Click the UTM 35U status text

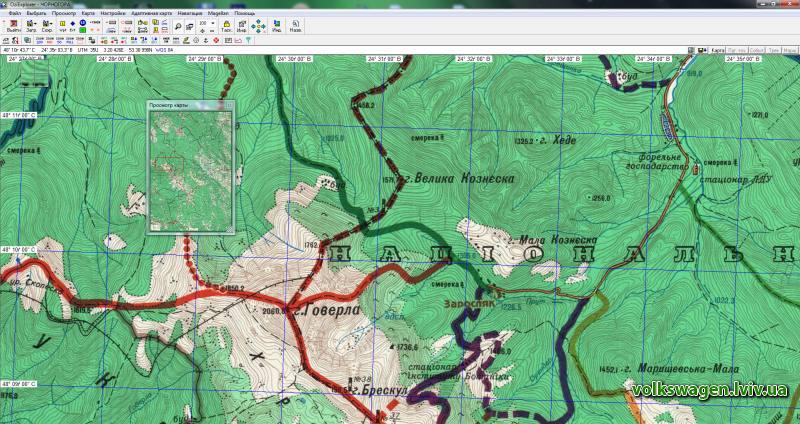87,51
